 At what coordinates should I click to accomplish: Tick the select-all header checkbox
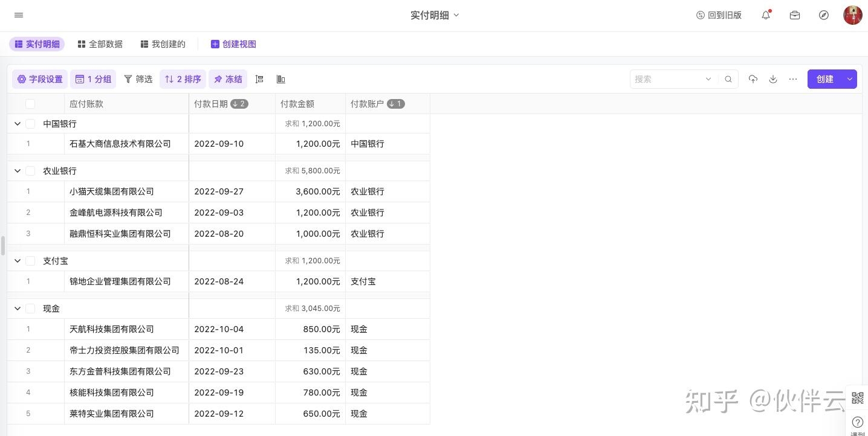tap(30, 104)
